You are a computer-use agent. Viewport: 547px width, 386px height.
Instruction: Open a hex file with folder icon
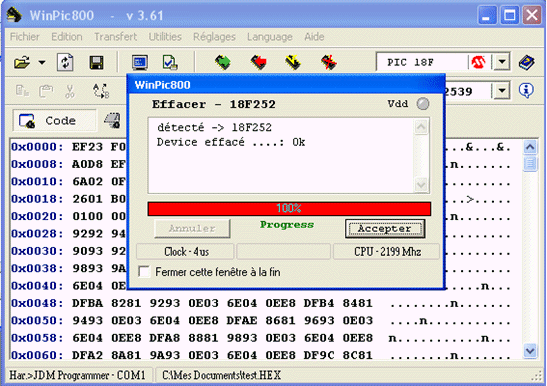pos(22,63)
